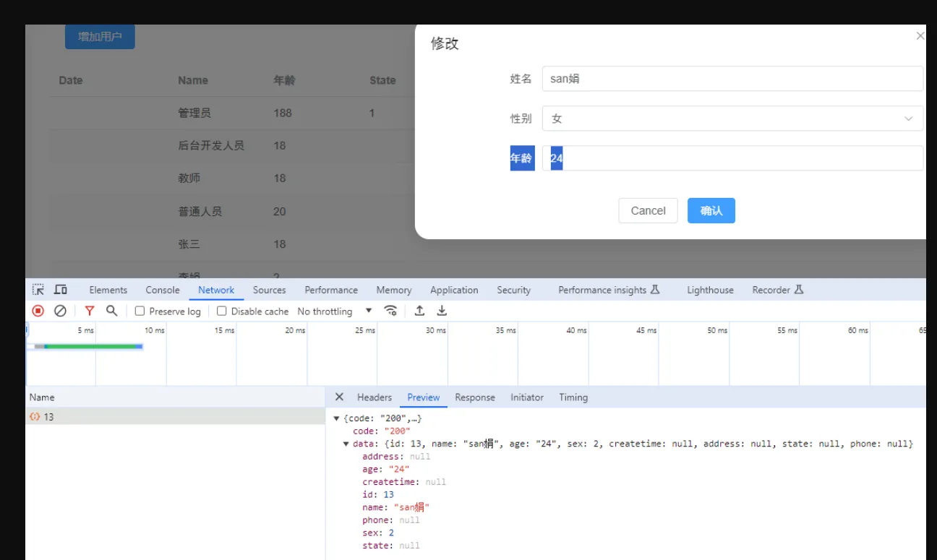This screenshot has height=560, width=937.
Task: Click the phone: null line in preview
Action: pyautogui.click(x=391, y=520)
